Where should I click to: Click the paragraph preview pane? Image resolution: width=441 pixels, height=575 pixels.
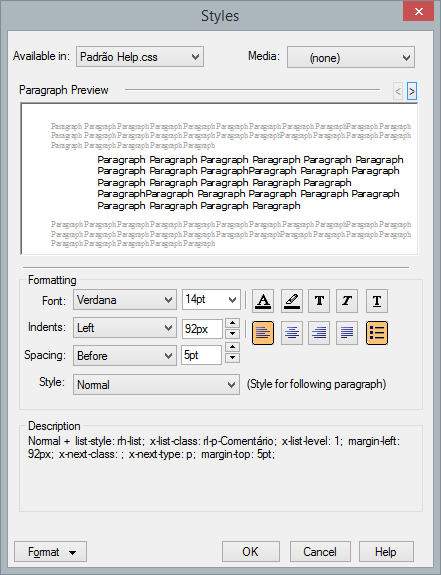pyautogui.click(x=219, y=179)
